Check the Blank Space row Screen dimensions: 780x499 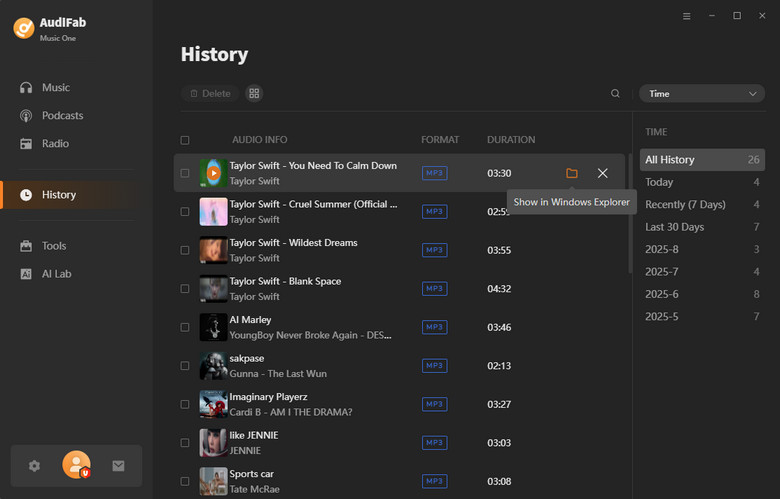pos(185,289)
